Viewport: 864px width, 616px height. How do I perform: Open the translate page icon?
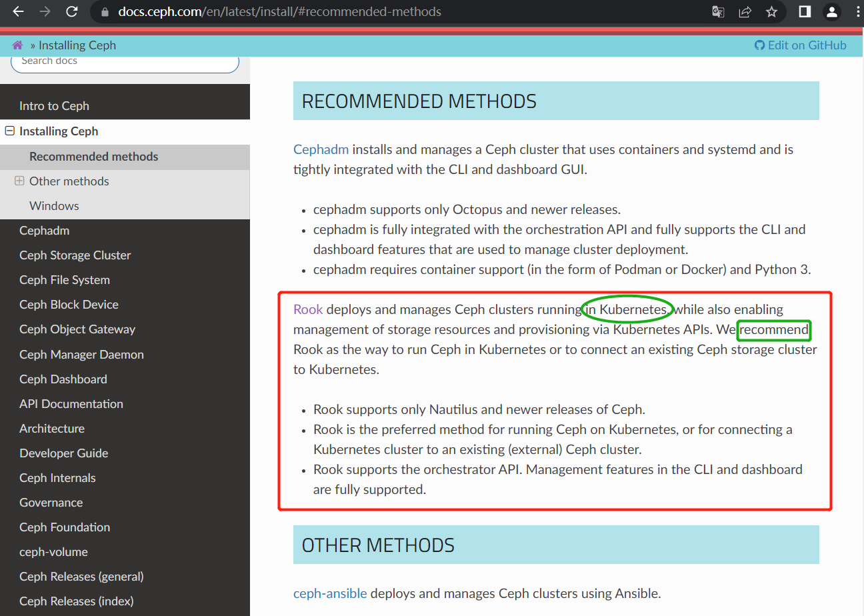click(718, 12)
